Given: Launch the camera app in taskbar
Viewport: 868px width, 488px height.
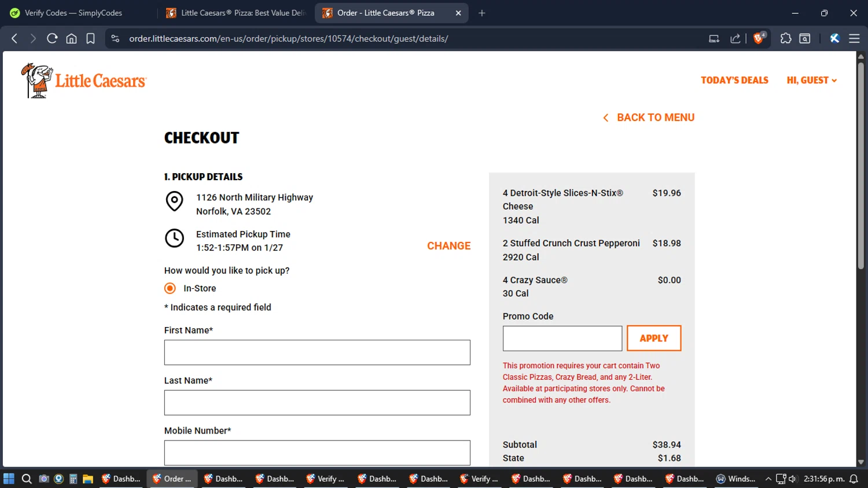Looking at the screenshot, I should 43,479.
